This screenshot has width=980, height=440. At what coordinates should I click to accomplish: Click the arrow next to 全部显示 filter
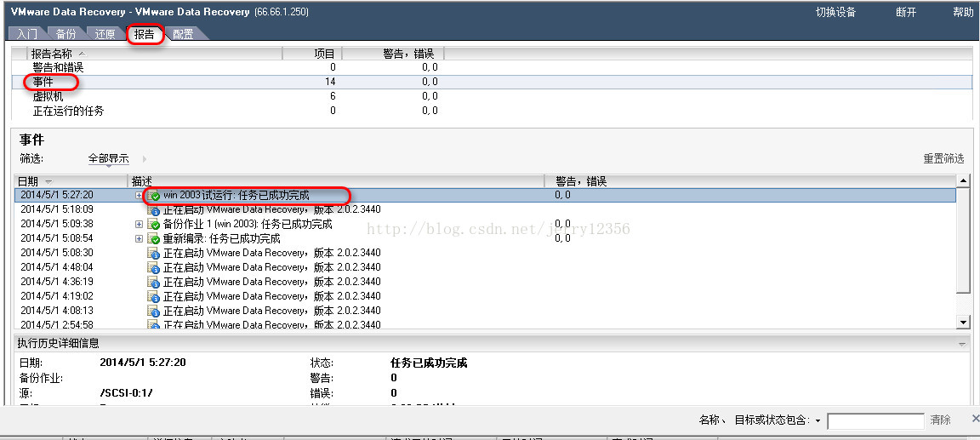145,159
